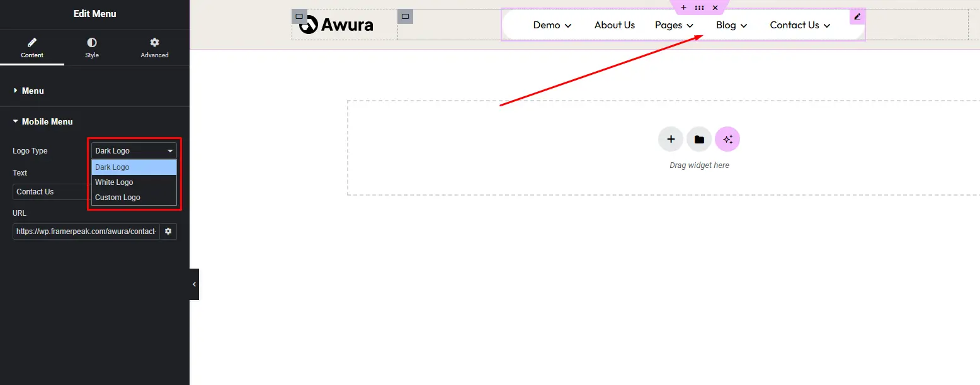Screen dimensions: 980x385
Task: Open the Contact Us nav dropdown
Action: [x=801, y=25]
